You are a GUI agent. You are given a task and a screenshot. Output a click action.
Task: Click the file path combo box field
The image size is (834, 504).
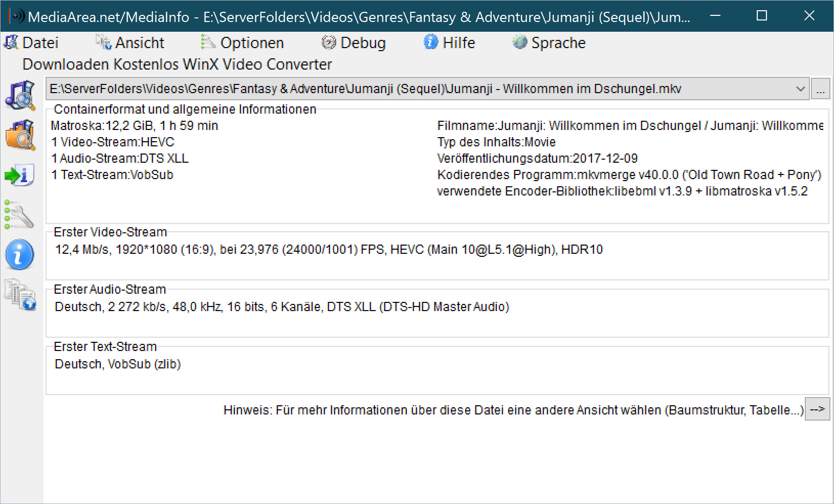coord(427,89)
